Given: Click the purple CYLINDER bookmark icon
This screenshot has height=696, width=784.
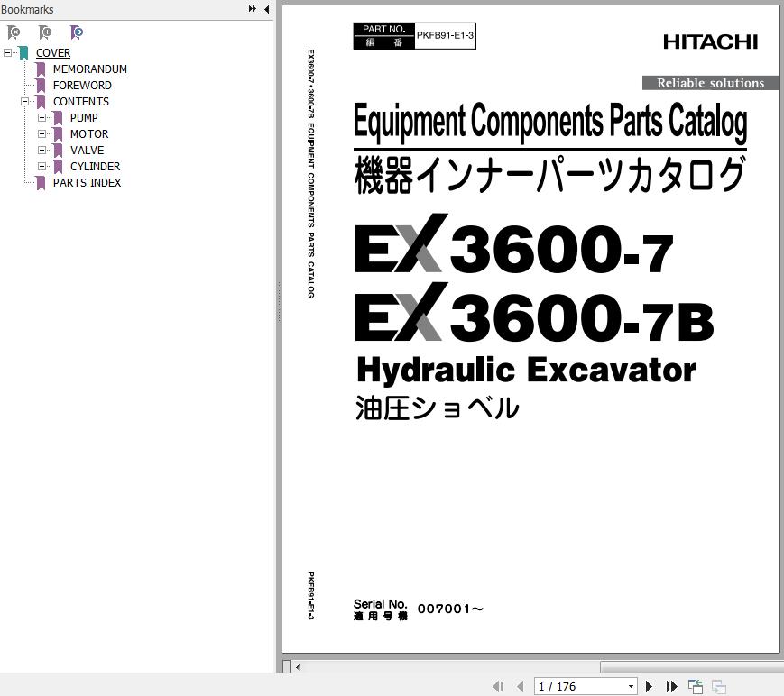Looking at the screenshot, I should tap(58, 167).
